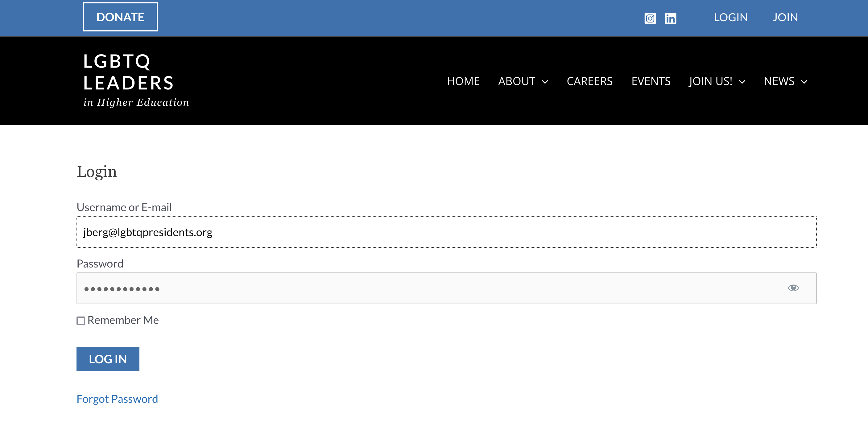Expand the News menu chevron
The image size is (868, 437).
(x=804, y=82)
